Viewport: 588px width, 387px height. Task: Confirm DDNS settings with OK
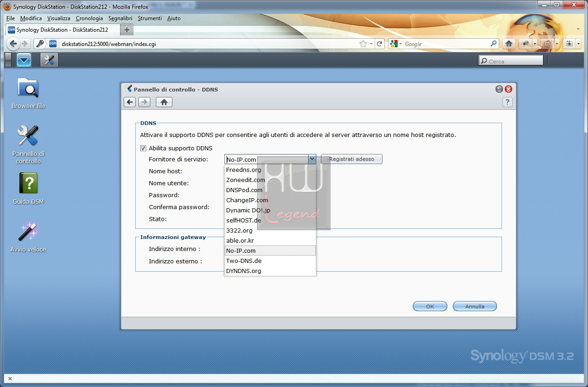coord(430,307)
